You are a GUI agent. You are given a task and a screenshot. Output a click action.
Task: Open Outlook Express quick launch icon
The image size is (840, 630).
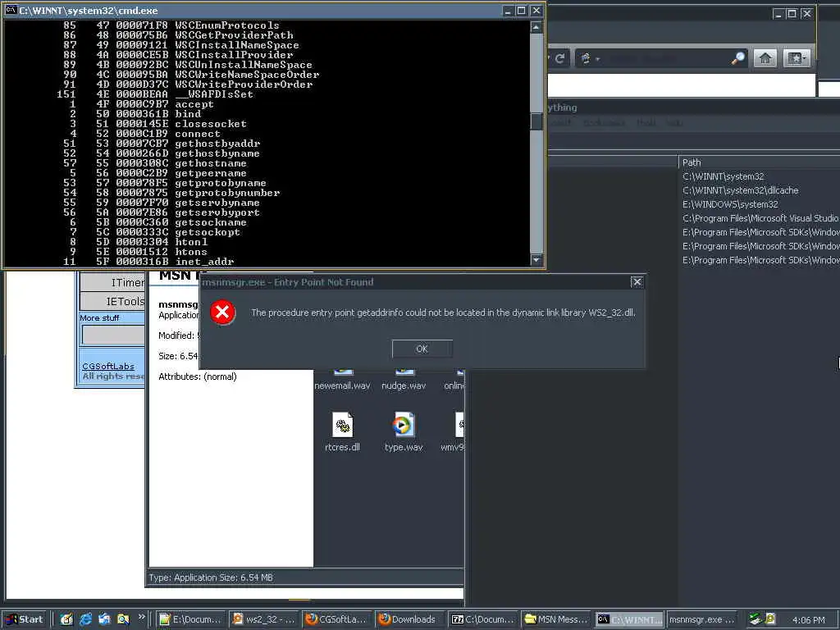[104, 619]
